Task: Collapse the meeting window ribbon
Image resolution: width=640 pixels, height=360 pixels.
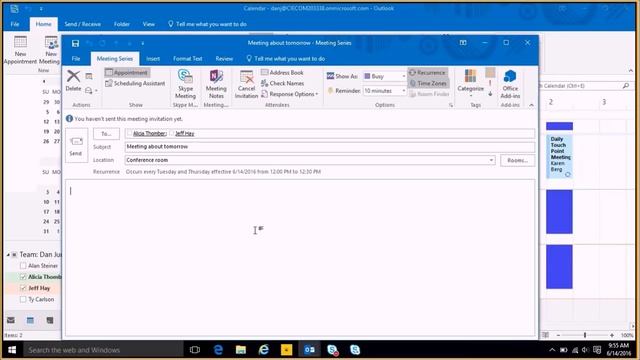Action: click(x=531, y=105)
